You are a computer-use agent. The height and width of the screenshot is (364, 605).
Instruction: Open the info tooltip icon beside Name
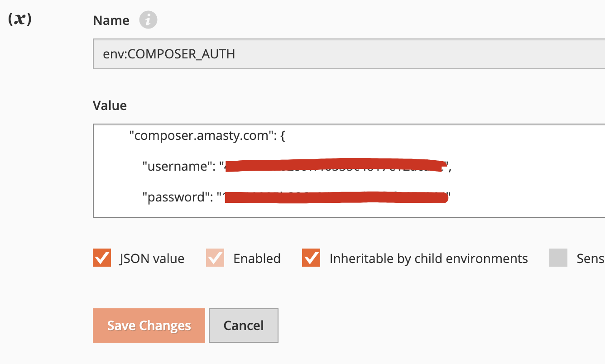(x=148, y=20)
